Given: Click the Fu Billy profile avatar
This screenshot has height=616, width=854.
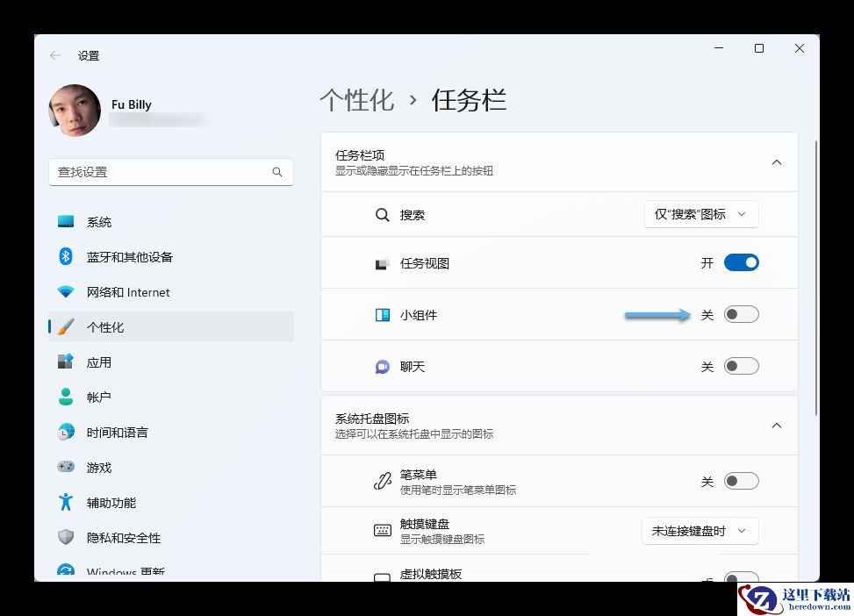Looking at the screenshot, I should (75, 110).
